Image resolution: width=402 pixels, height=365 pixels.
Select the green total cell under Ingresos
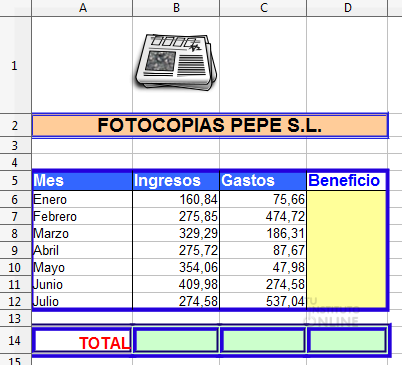click(x=176, y=341)
